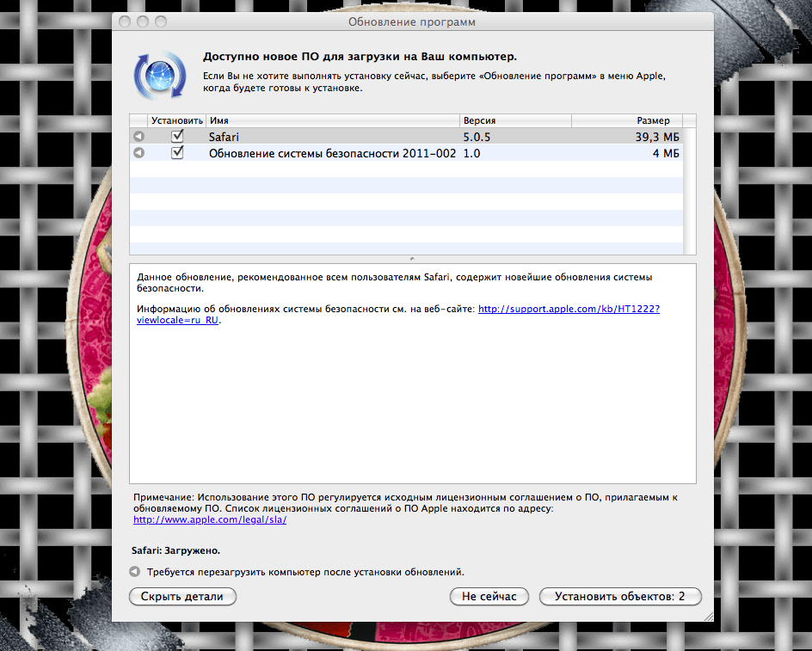812x651 pixels.
Task: Zoom the Обновление программ window
Action: click(x=161, y=21)
